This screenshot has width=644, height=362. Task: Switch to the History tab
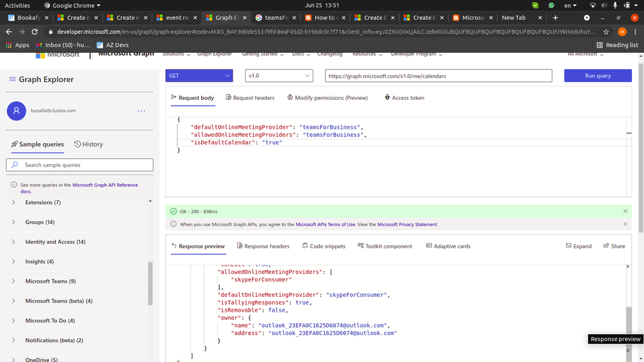tap(88, 144)
